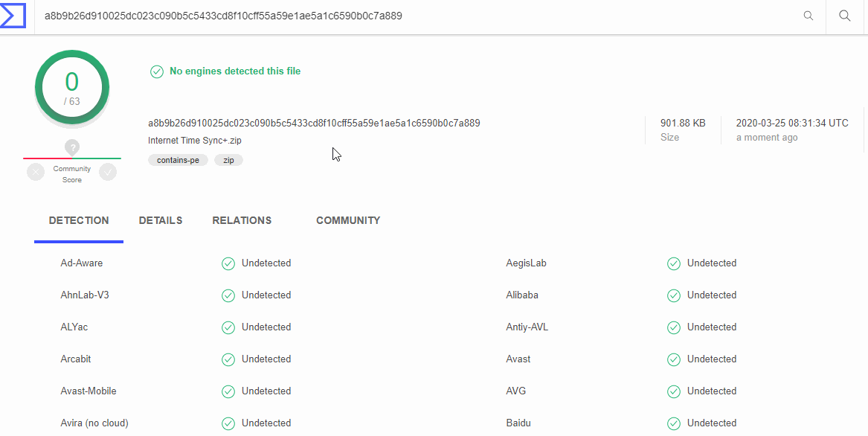
Task: Click the Community Score label
Action: point(72,174)
